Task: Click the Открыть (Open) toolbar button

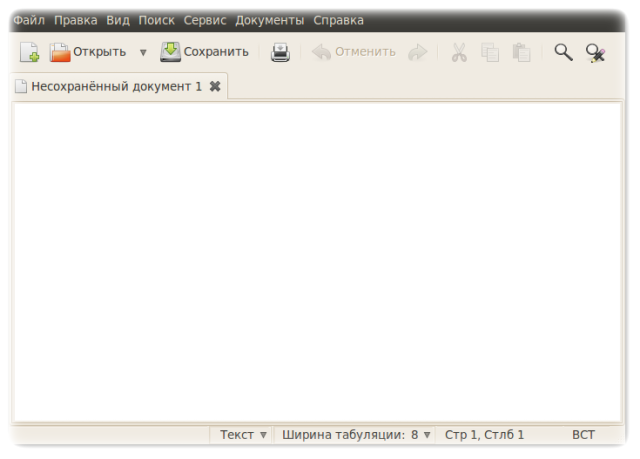Action: tap(88, 52)
